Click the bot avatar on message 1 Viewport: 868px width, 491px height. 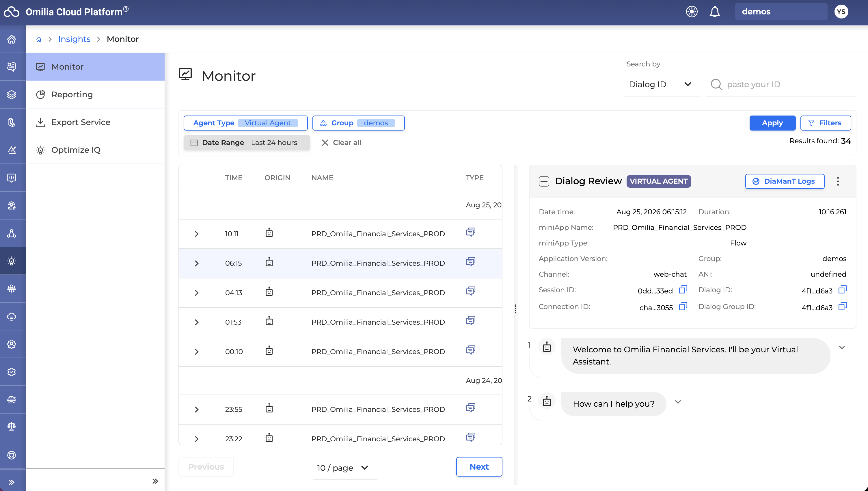(x=546, y=347)
